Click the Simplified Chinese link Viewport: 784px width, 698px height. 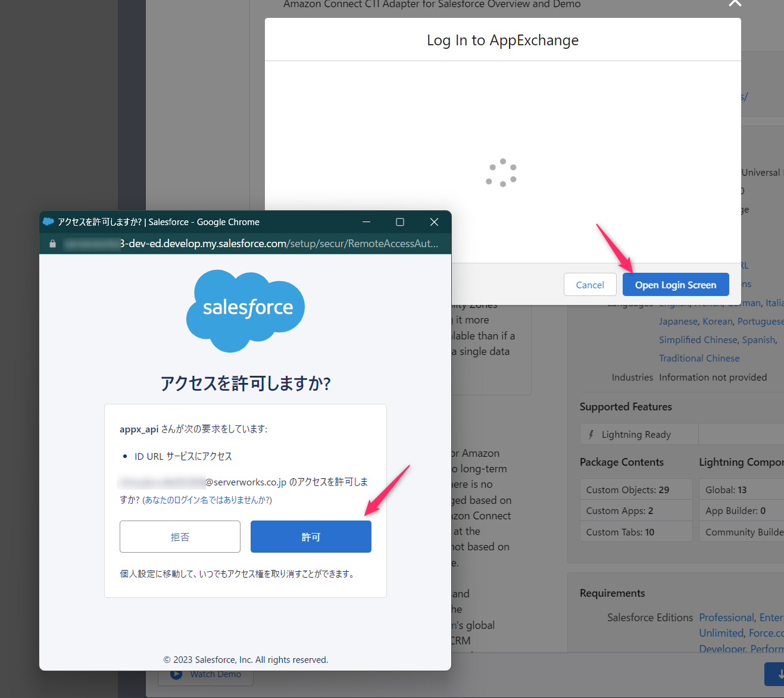point(698,339)
